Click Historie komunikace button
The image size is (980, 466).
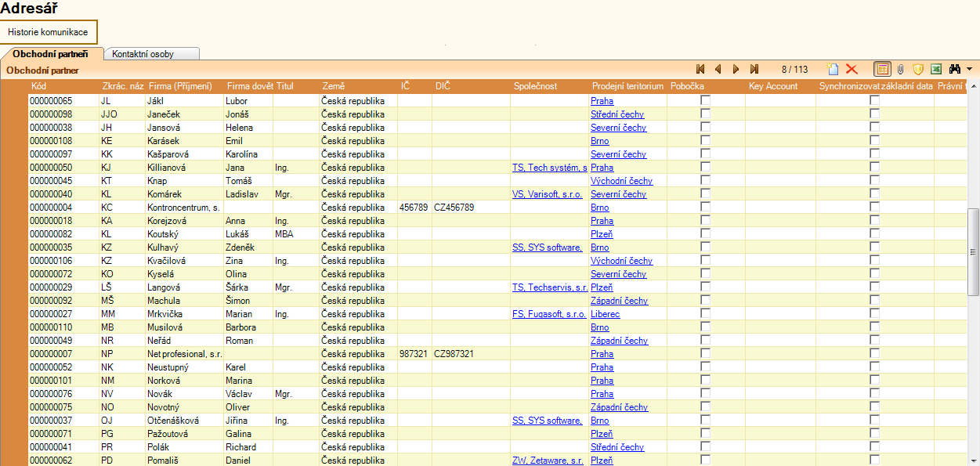pos(48,32)
